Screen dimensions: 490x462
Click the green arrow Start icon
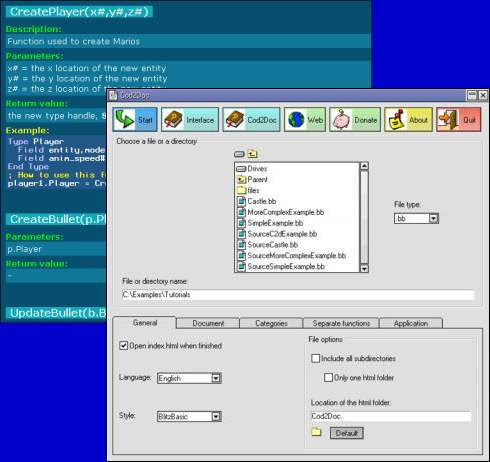(x=124, y=119)
